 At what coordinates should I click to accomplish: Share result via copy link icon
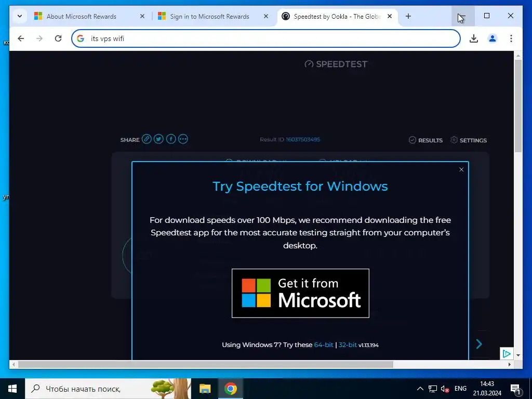pos(147,139)
